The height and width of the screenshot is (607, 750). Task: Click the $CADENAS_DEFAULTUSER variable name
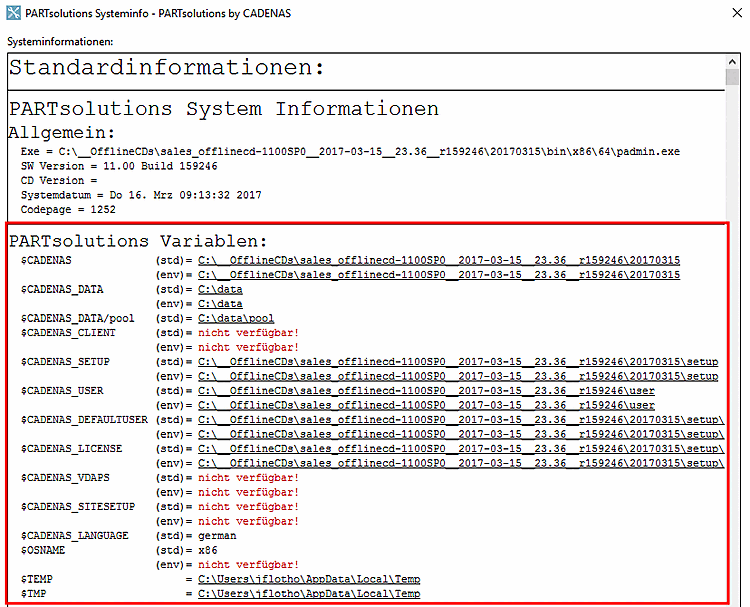[x=84, y=419]
